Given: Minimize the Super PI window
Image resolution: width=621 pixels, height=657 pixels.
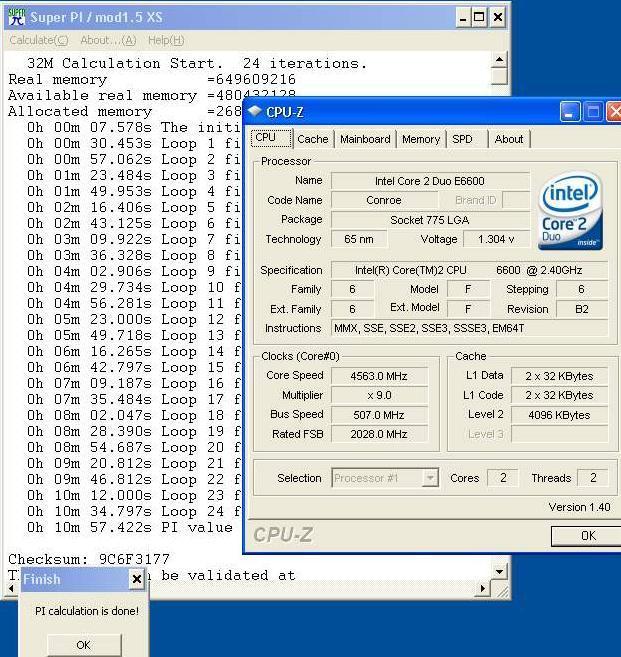Looking at the screenshot, I should [x=462, y=18].
